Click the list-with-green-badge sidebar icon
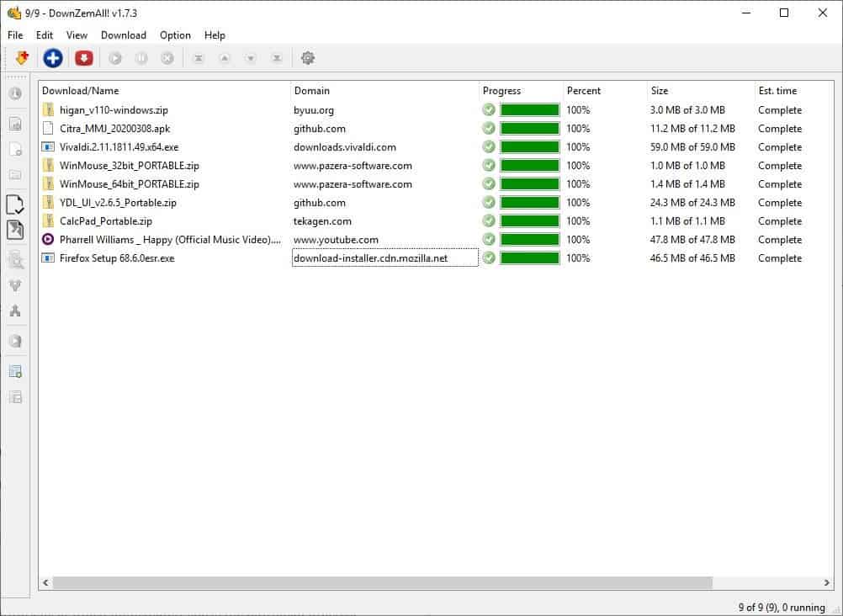843x616 pixels. [x=16, y=371]
